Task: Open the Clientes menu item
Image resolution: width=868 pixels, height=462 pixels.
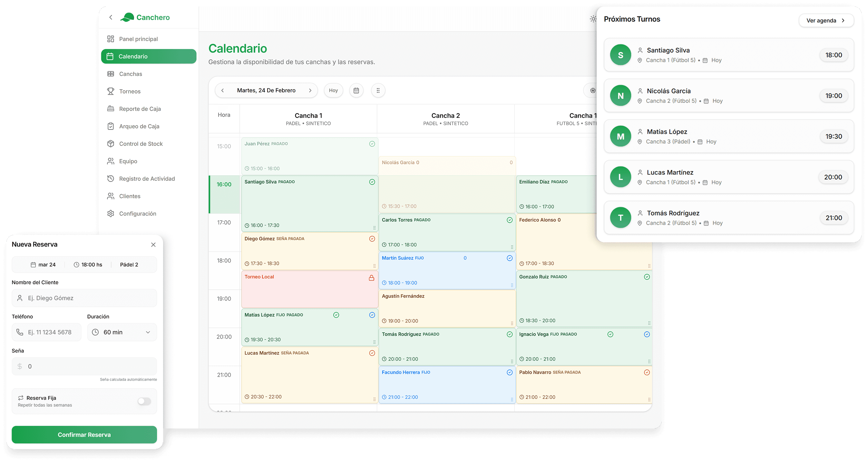Action: (x=130, y=196)
